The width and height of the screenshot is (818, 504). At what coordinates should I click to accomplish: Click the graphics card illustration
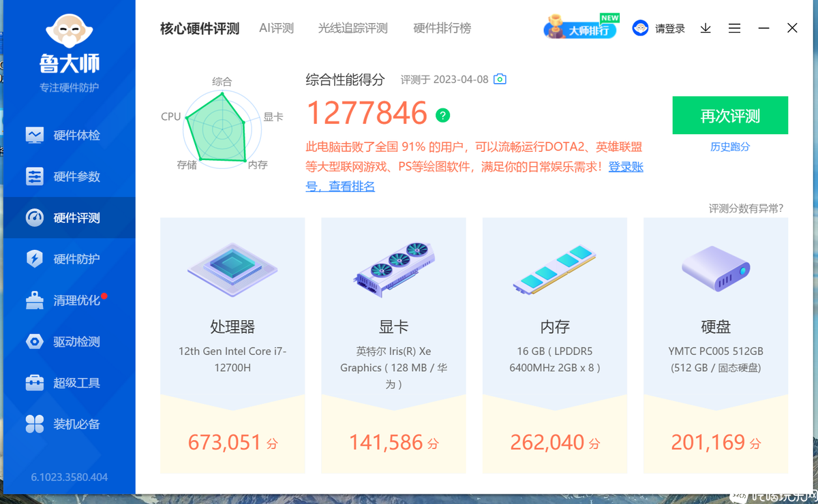(x=393, y=268)
